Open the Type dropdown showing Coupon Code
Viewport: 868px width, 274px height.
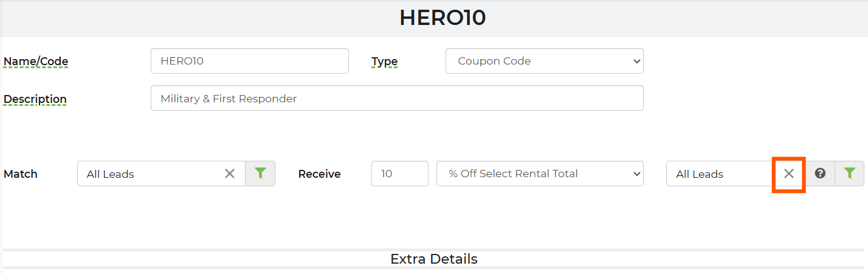544,61
